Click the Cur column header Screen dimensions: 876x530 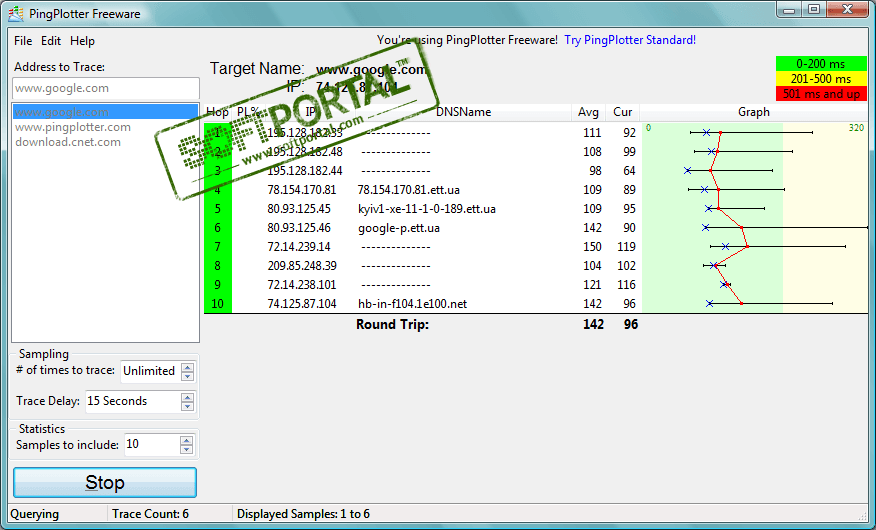622,112
